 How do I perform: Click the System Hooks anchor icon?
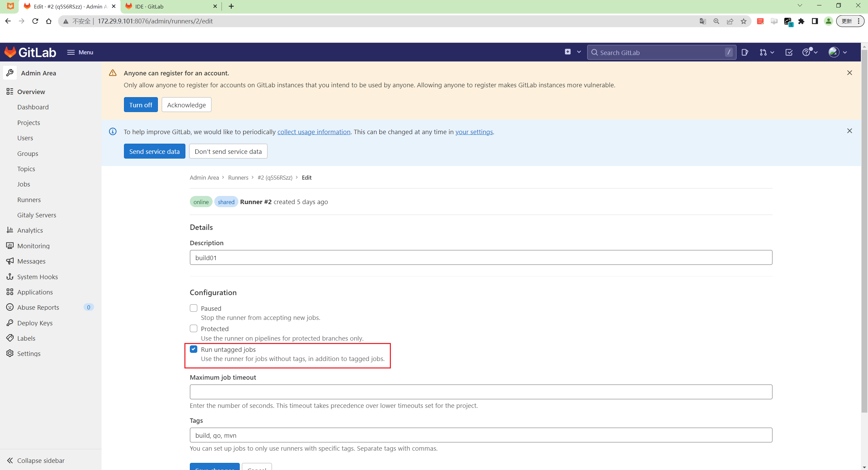tap(10, 276)
